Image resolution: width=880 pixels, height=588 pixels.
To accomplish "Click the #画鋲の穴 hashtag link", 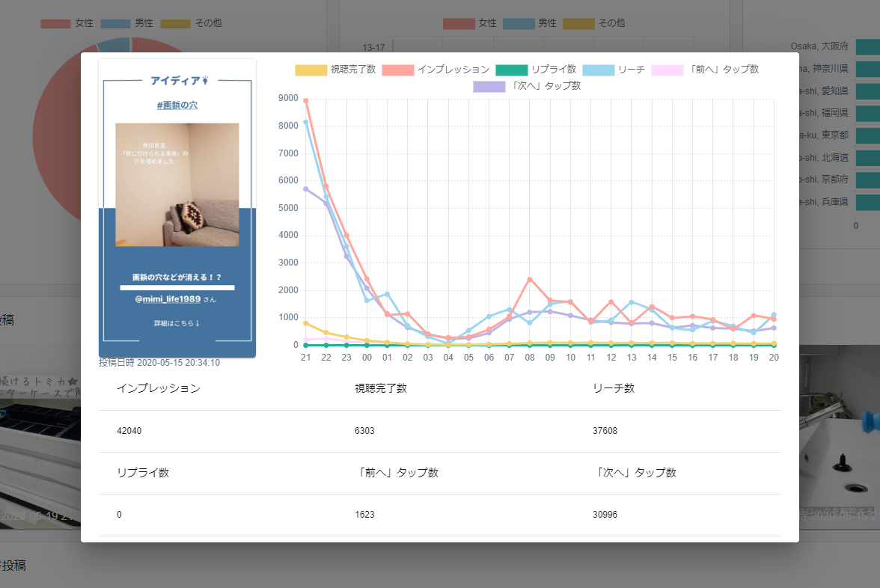I will 177,105.
